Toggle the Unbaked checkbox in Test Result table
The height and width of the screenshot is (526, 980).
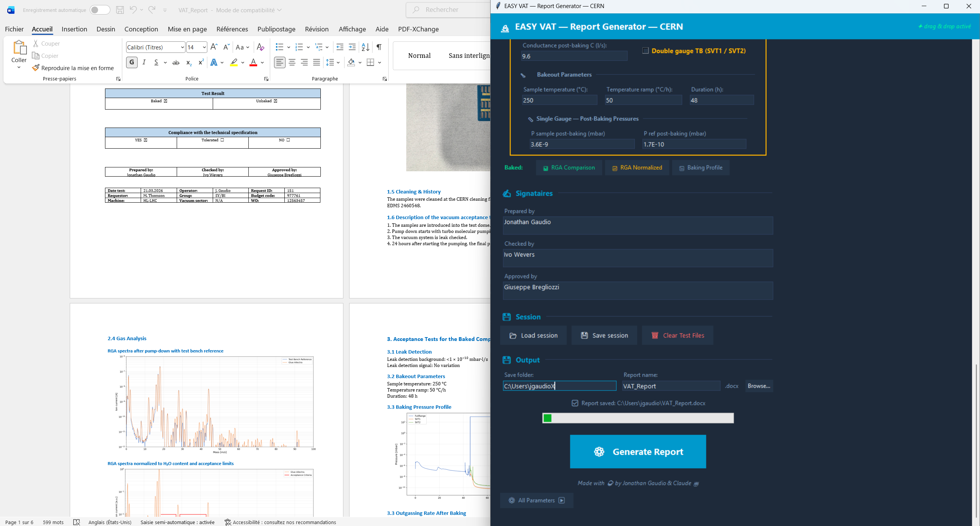click(x=276, y=101)
